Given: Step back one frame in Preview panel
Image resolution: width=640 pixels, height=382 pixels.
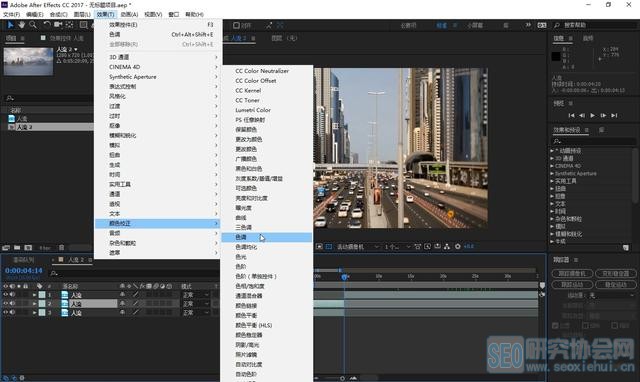Looking at the screenshot, I should tap(582, 115).
